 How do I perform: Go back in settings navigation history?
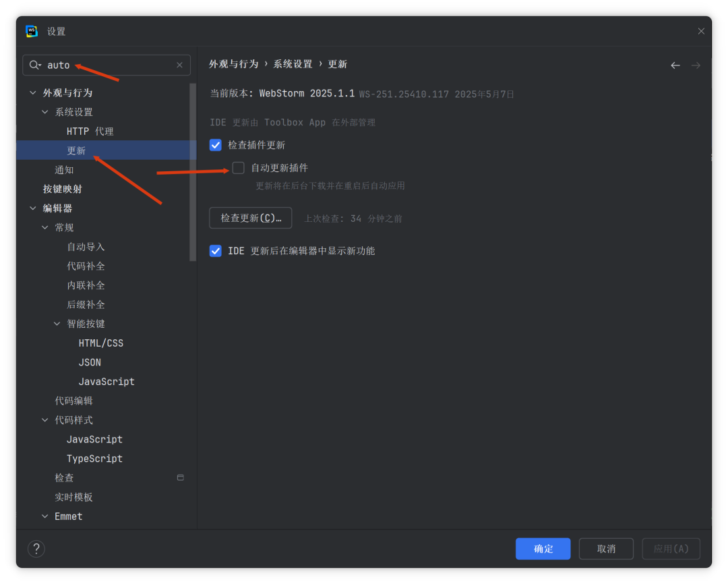coord(675,65)
